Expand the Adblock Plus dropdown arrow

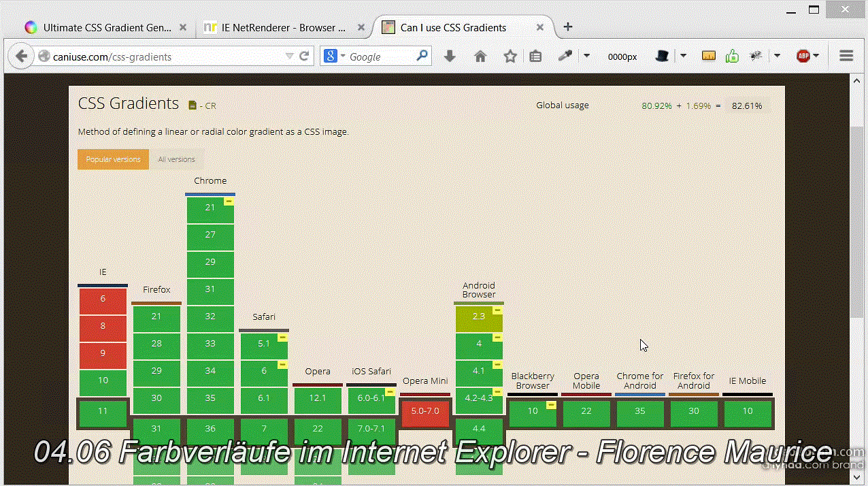[816, 56]
